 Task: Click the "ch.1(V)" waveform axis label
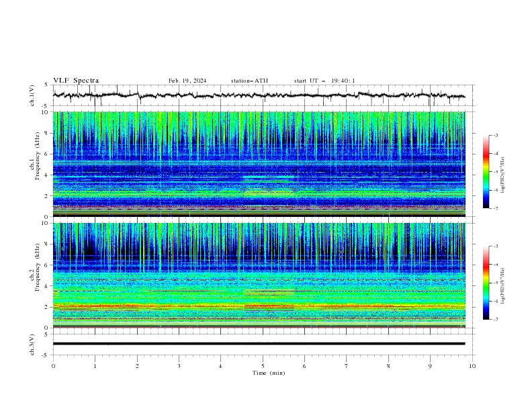click(32, 95)
